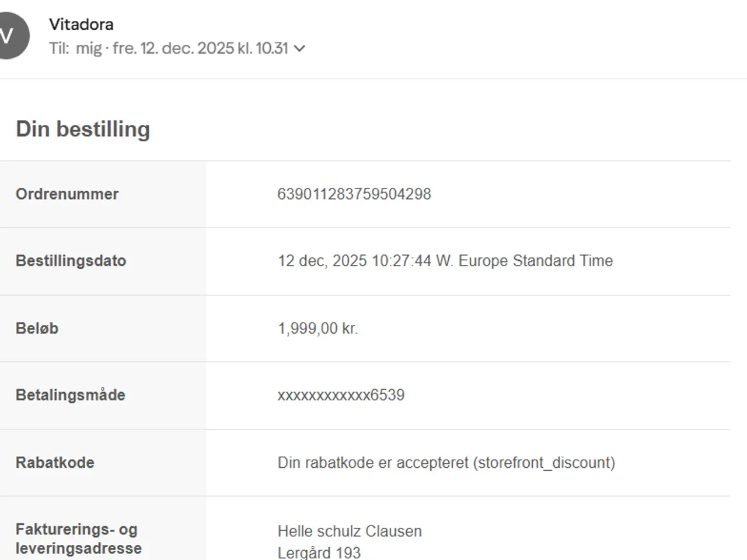The width and height of the screenshot is (747, 560).
Task: Select the Vitadora sender name
Action: click(x=81, y=24)
